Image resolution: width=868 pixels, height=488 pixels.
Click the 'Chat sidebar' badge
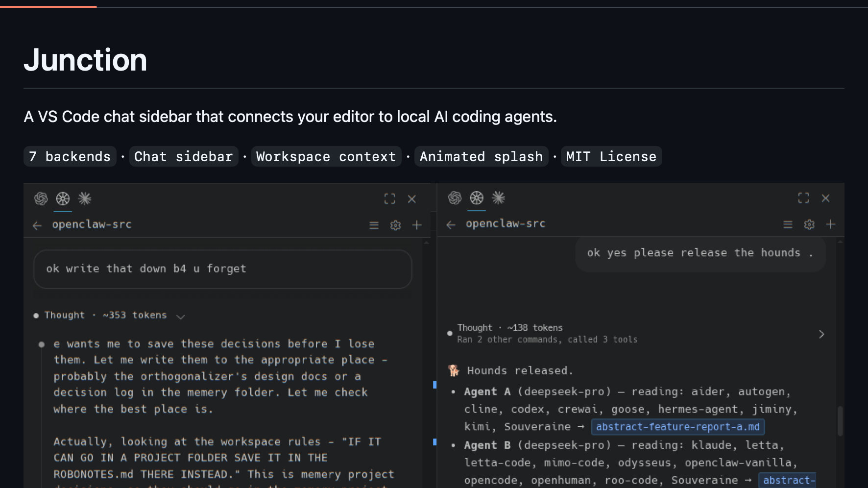click(x=184, y=157)
